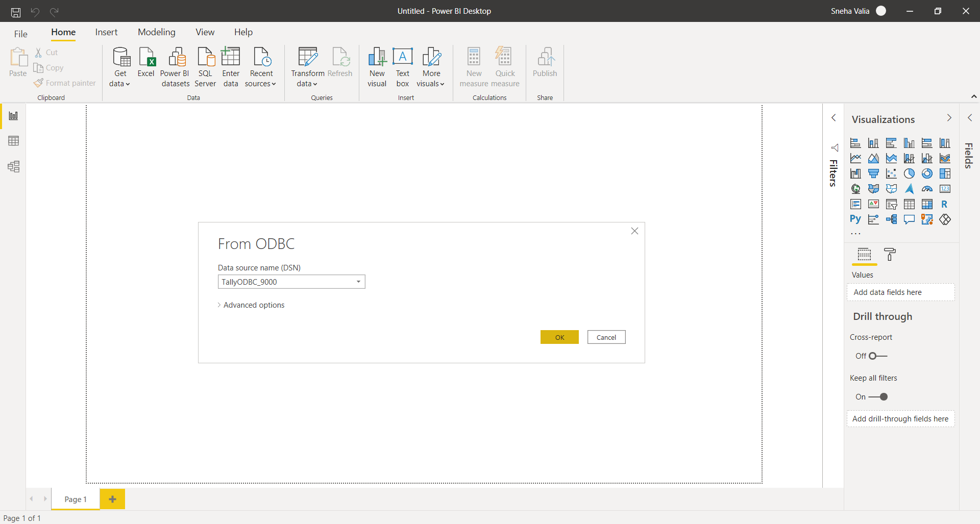Select the slicer visual
The image size is (980, 524).
tap(891, 205)
